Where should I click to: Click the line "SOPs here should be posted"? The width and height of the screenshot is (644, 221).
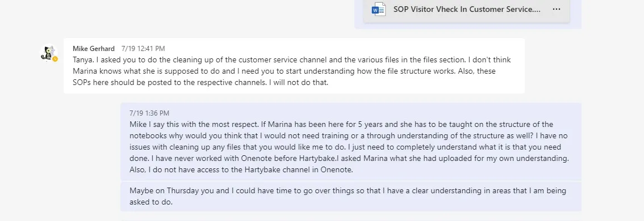[200, 82]
